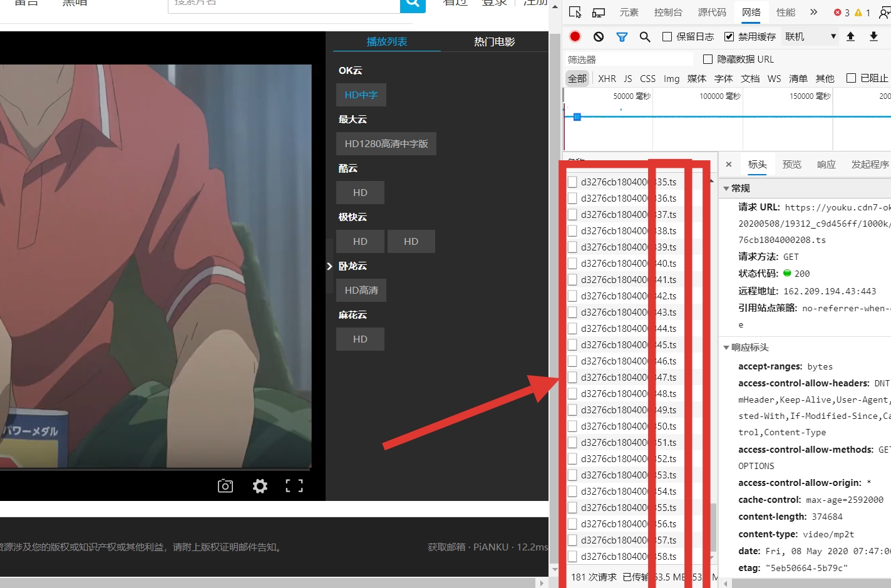
Task: Clear the network log with the block icon
Action: click(599, 36)
